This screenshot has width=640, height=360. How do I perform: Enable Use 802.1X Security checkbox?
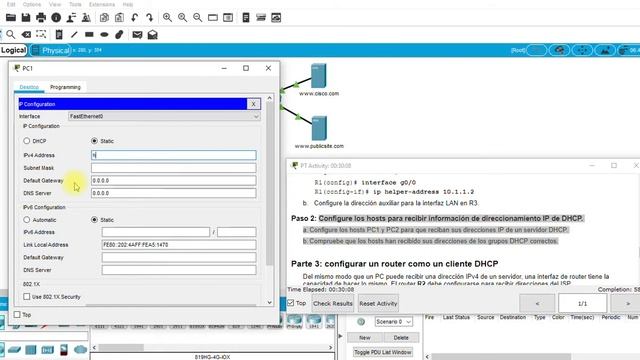[x=27, y=296]
